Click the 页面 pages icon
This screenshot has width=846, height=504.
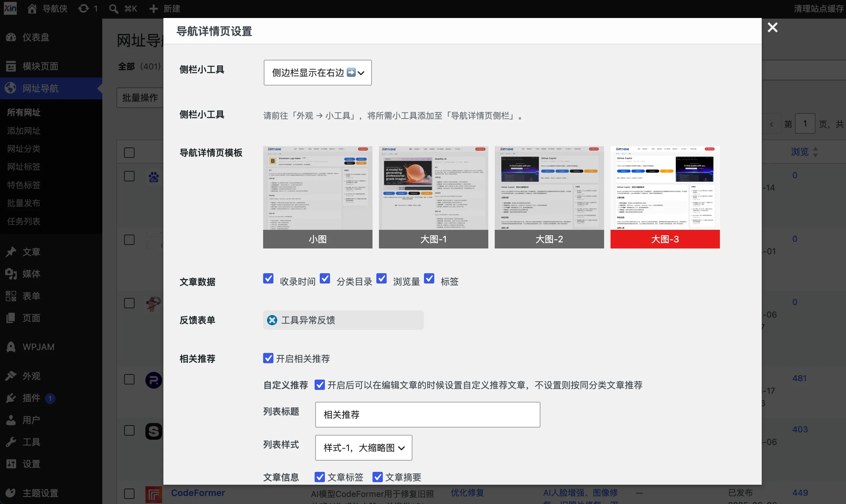click(11, 318)
